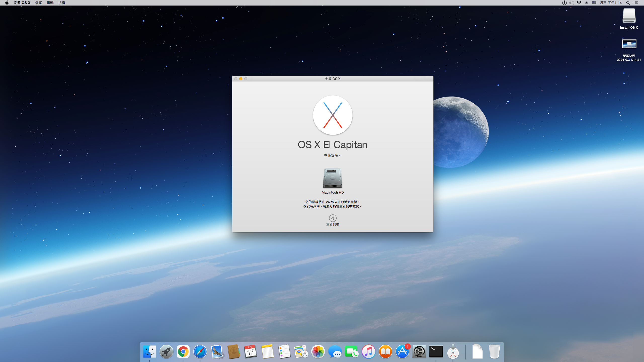This screenshot has width=644, height=362.
Task: Open Contacts from the Dock
Action: click(234, 351)
